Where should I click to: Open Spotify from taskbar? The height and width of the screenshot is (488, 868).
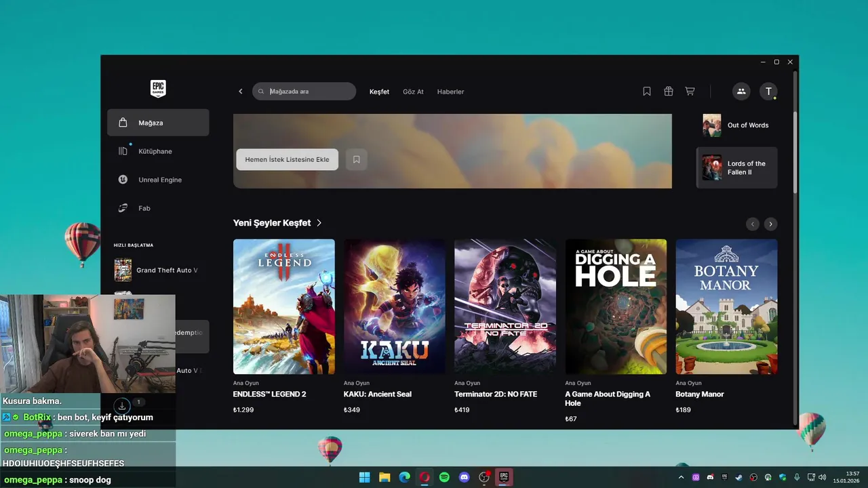(x=444, y=477)
